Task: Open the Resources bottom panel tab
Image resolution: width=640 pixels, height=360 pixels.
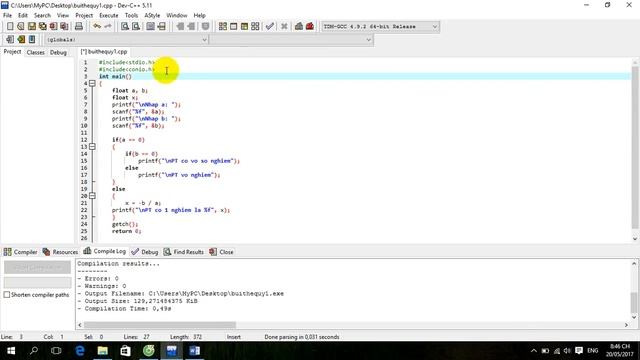Action: (x=60, y=252)
